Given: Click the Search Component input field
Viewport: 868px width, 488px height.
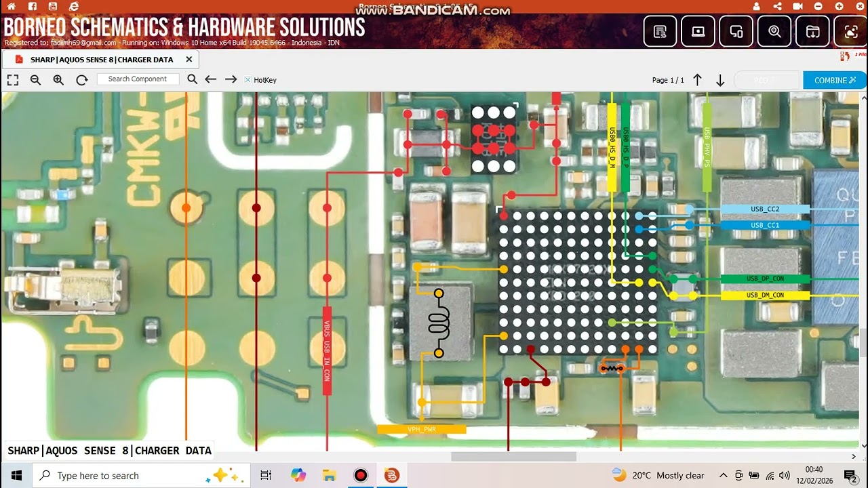Looking at the screenshot, I should pyautogui.click(x=138, y=79).
